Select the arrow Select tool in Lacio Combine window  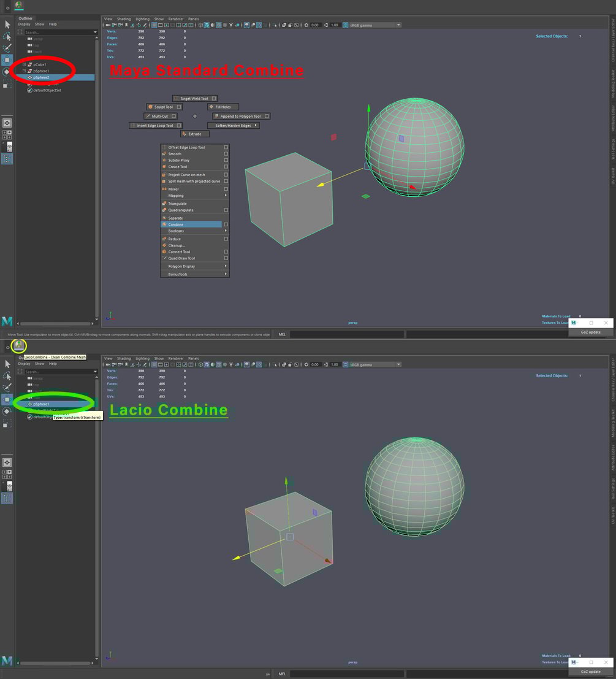click(7, 364)
